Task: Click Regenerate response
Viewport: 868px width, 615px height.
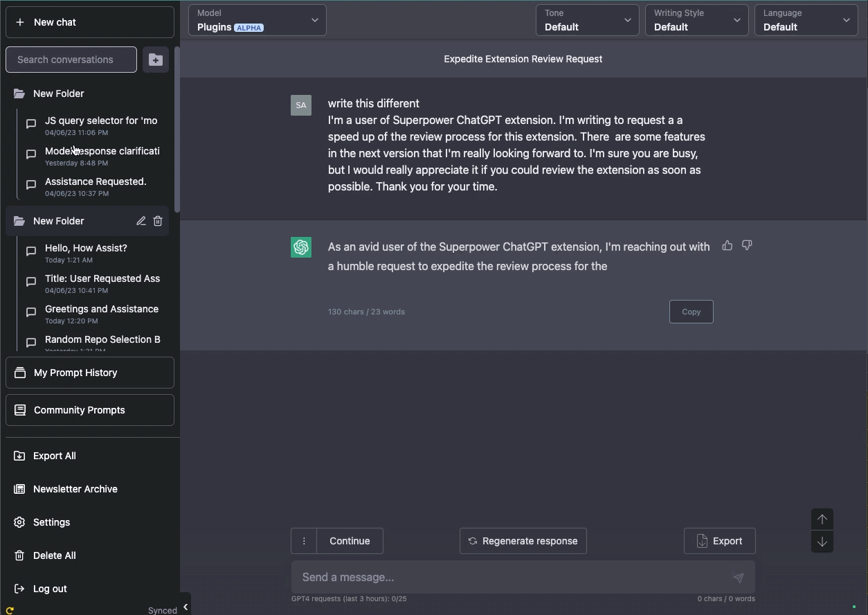Action: tap(523, 541)
